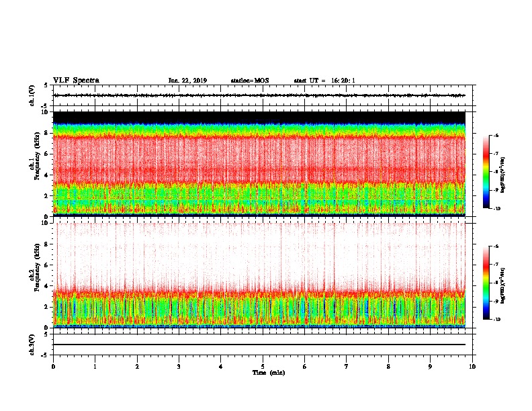Click the '-10' tick on ch.2 color bar

click(496, 320)
